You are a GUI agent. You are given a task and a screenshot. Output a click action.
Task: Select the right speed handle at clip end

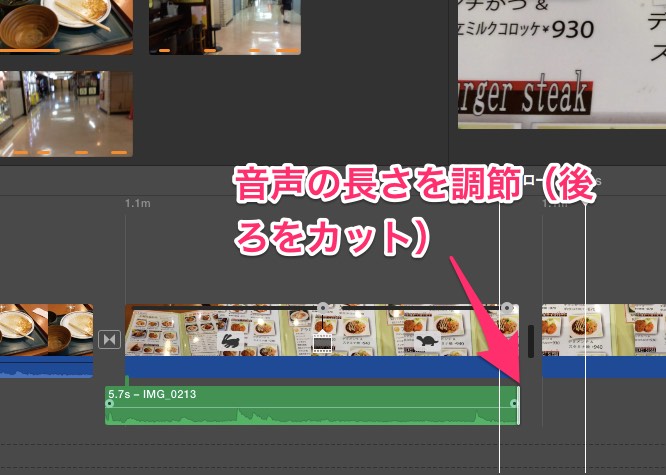tap(507, 307)
